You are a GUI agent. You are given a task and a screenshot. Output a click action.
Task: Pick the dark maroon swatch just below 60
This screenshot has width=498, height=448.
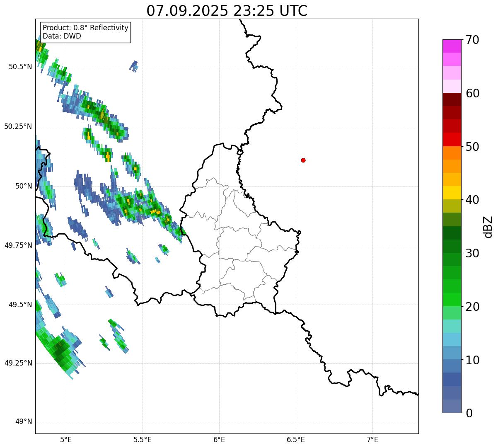tap(452, 99)
